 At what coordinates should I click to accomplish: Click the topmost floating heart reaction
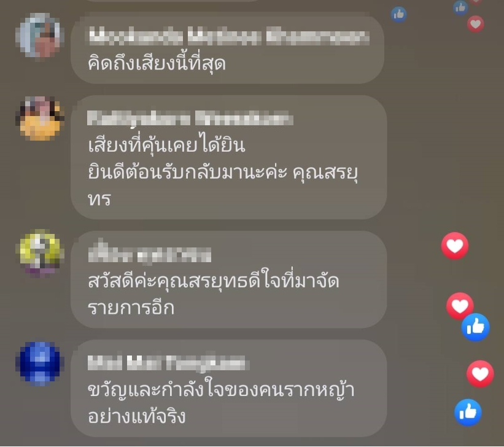click(475, 24)
